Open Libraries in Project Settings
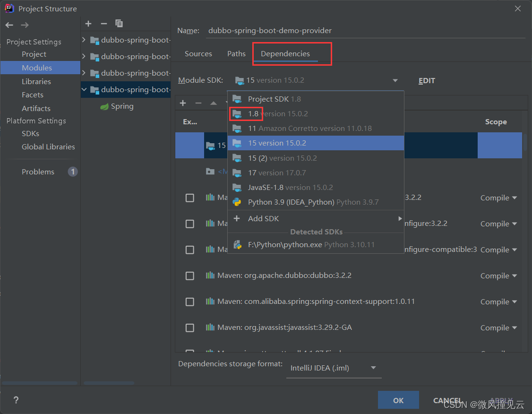This screenshot has height=414, width=532. tap(36, 81)
